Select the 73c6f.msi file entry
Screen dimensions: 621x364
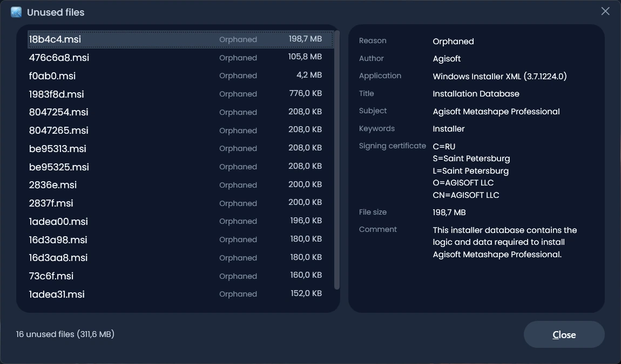point(180,276)
